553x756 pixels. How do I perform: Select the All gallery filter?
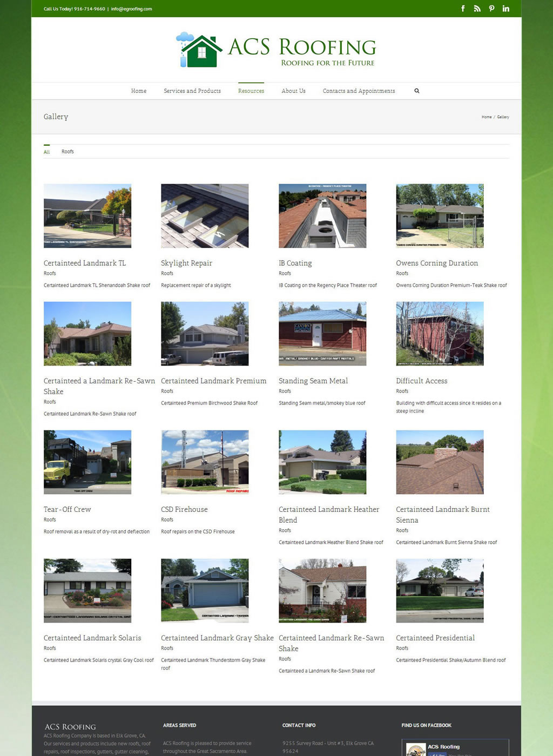click(46, 152)
